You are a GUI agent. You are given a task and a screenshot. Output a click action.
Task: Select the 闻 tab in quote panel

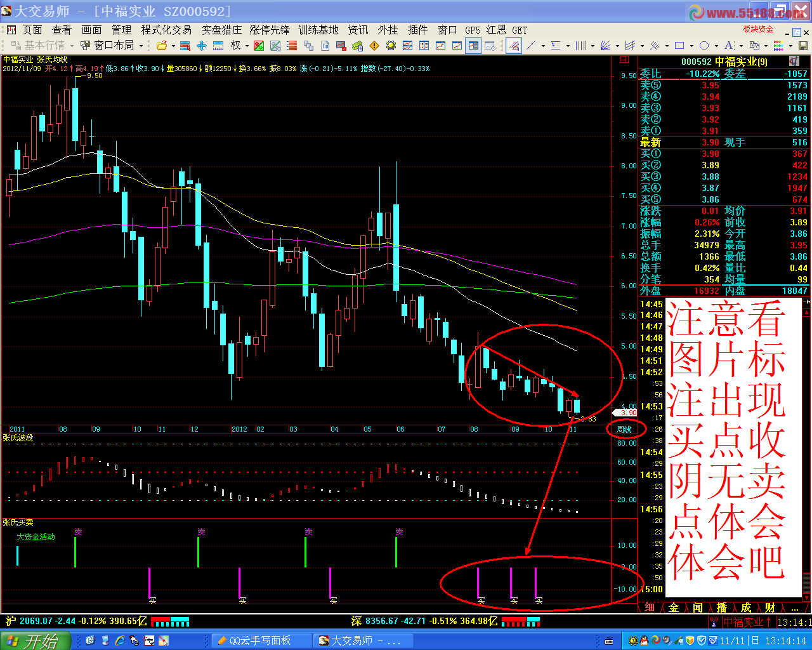pyautogui.click(x=698, y=607)
